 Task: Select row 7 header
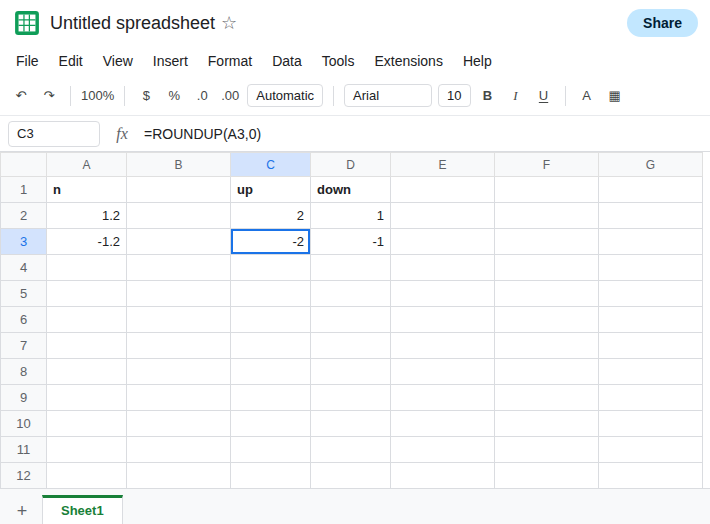point(24,346)
